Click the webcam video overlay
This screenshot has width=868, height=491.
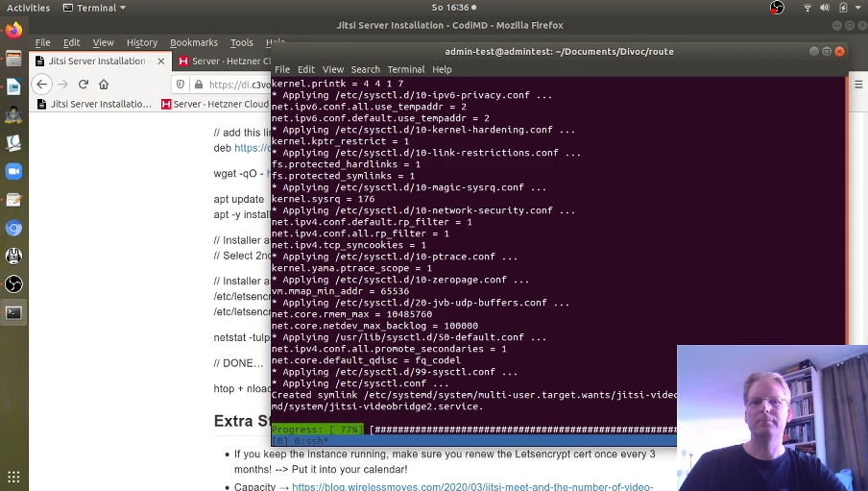pyautogui.click(x=772, y=418)
